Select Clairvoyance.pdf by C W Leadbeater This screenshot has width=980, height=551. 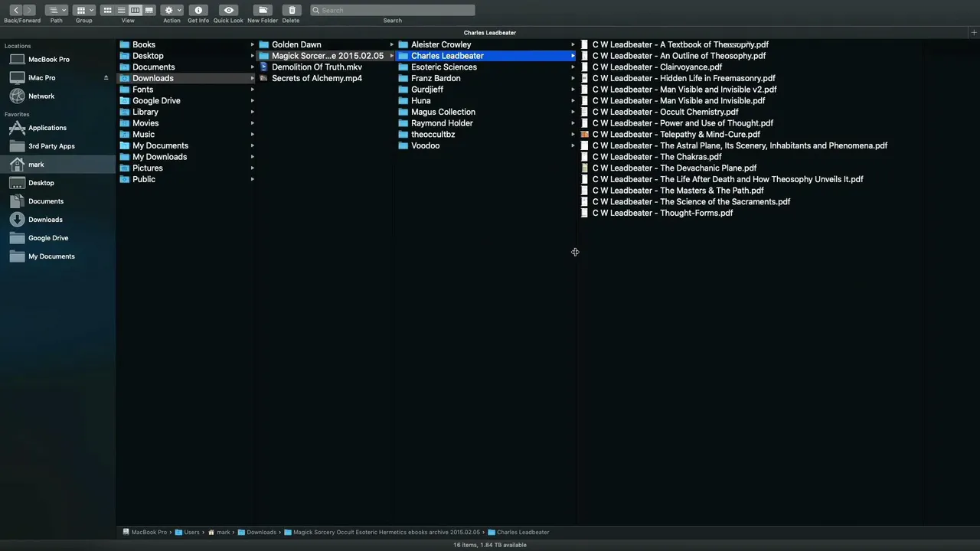click(x=657, y=67)
